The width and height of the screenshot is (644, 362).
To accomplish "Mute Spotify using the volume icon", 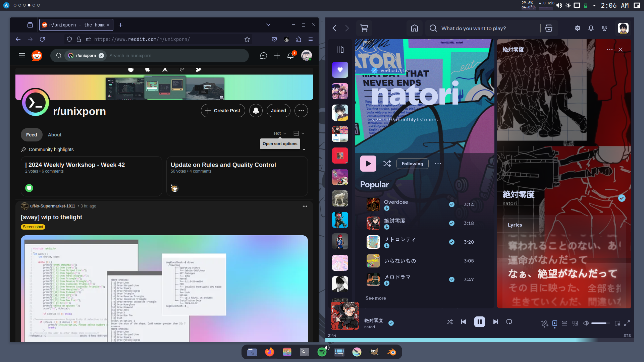I will tap(586, 323).
